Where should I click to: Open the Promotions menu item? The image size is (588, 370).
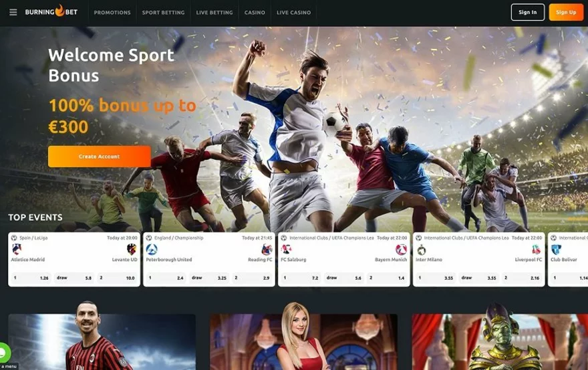112,13
